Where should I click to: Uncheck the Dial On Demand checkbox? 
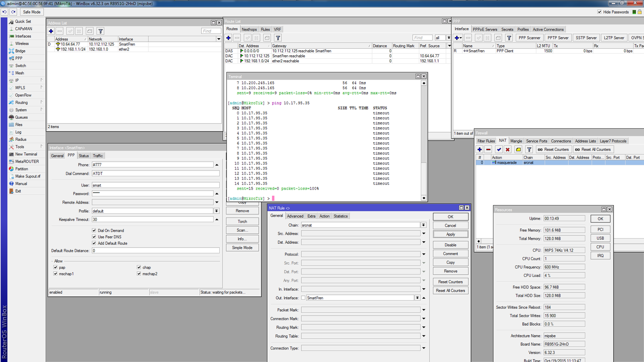point(94,231)
